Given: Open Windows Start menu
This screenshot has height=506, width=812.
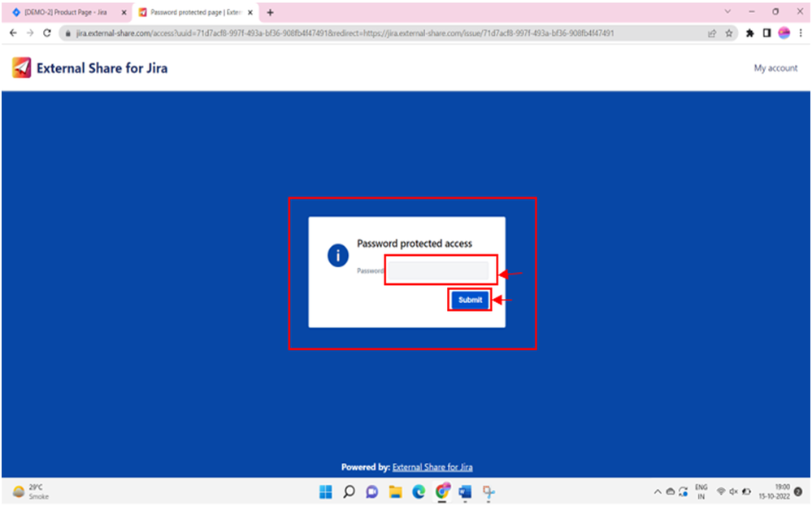Looking at the screenshot, I should click(326, 491).
